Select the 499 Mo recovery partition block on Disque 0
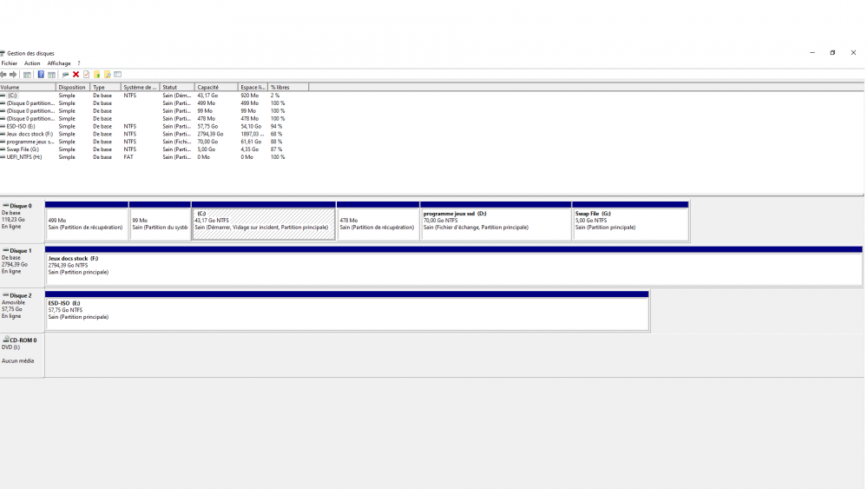 pos(87,221)
